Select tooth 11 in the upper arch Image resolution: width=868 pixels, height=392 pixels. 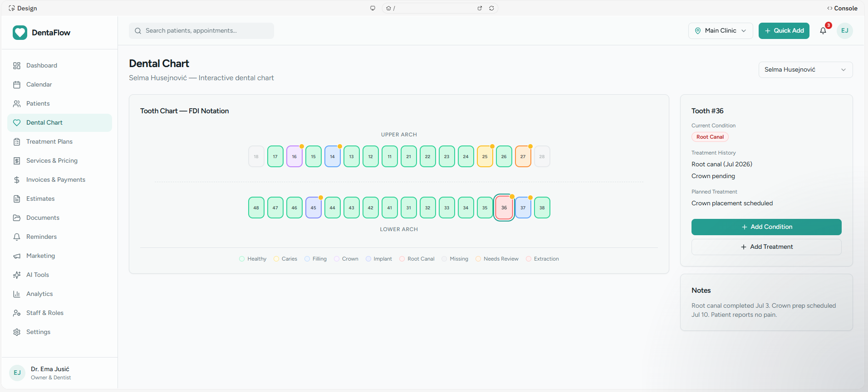click(x=390, y=156)
